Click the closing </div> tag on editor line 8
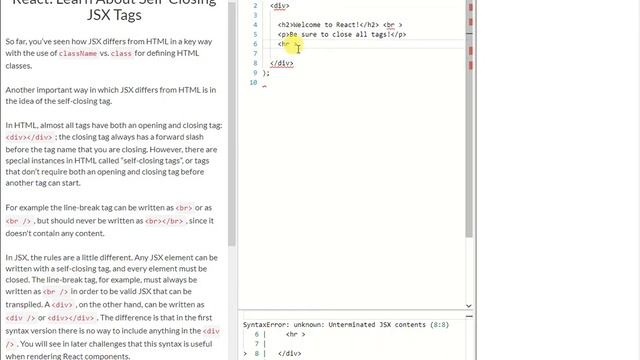 (282, 63)
